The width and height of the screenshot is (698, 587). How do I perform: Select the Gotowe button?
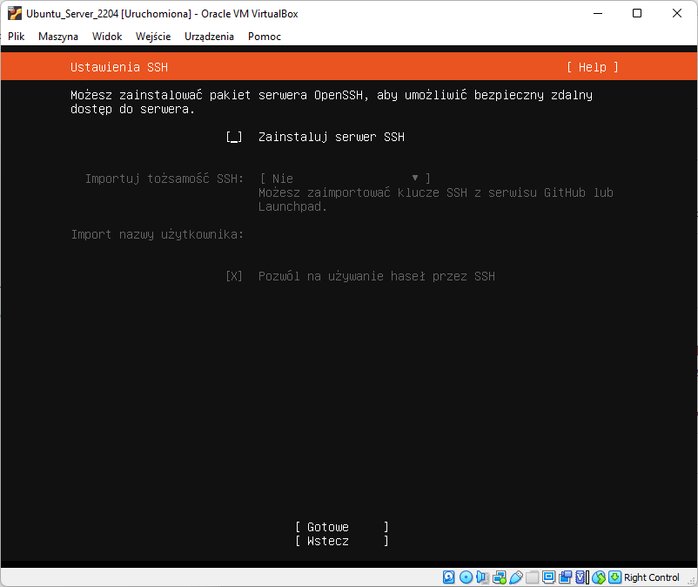point(342,527)
